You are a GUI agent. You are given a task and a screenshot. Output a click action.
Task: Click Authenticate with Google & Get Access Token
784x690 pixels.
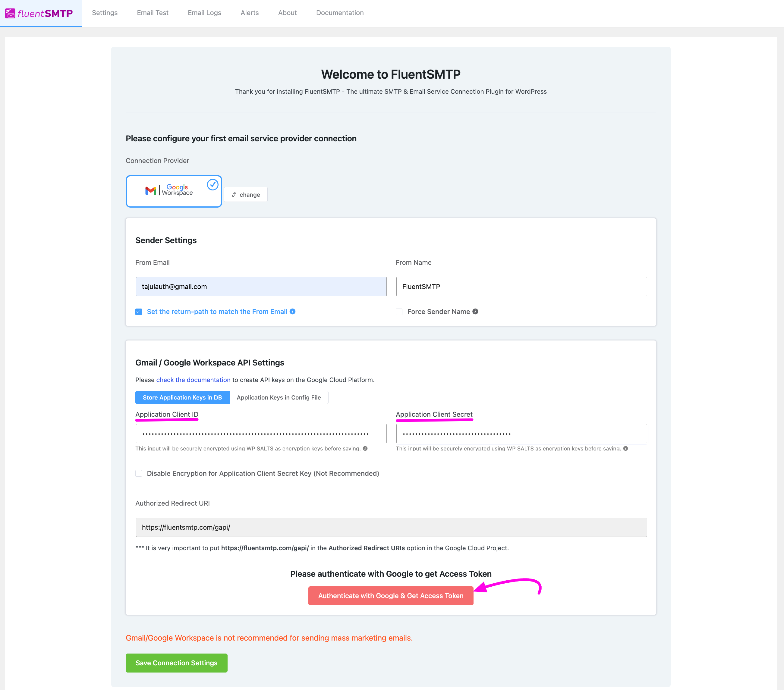coord(391,596)
